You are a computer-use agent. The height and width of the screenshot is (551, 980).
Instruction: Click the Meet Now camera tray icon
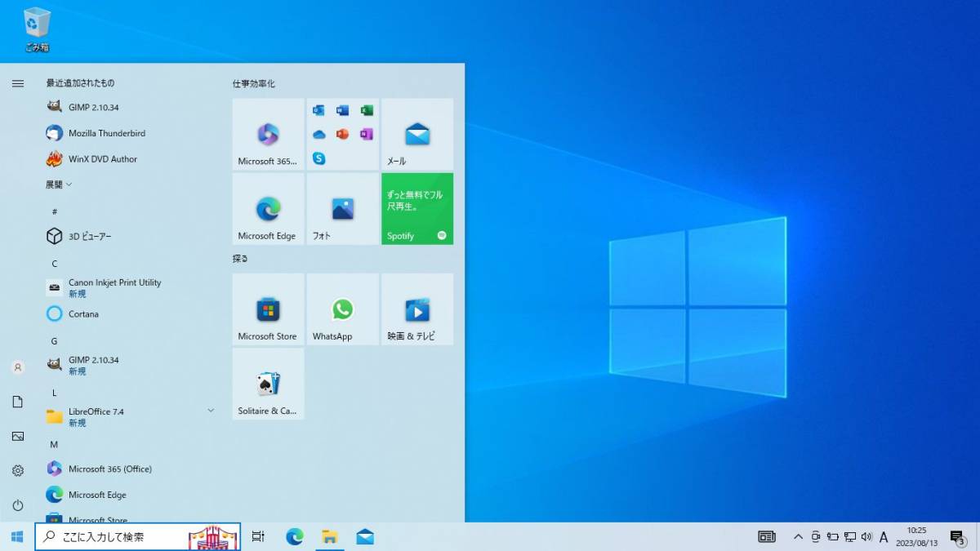point(815,536)
